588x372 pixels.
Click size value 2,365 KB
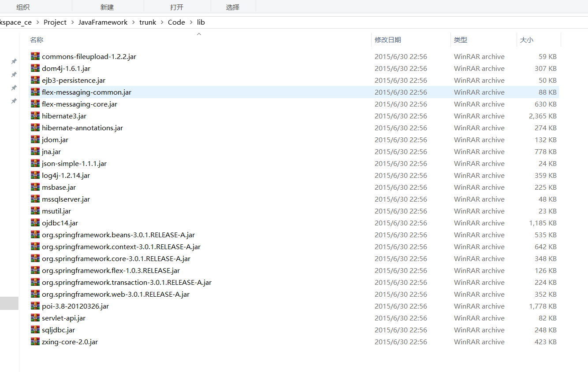(543, 116)
